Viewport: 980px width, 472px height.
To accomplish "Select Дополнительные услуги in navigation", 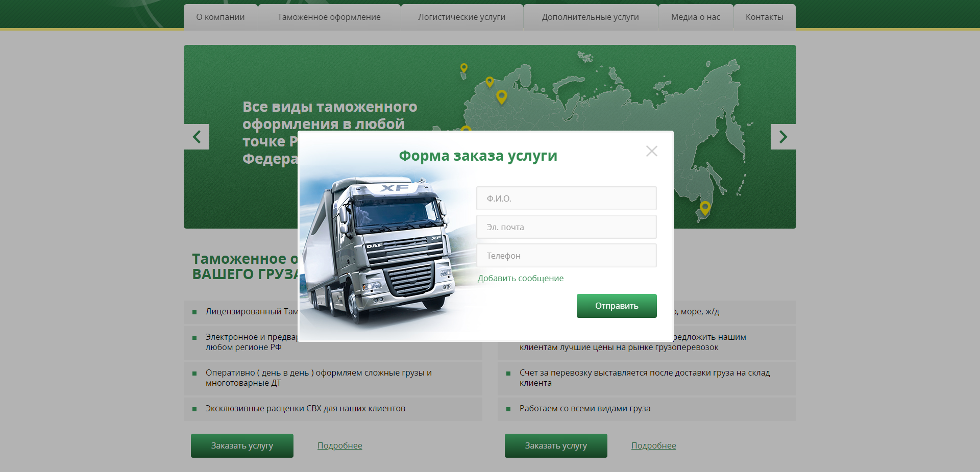I will click(591, 17).
